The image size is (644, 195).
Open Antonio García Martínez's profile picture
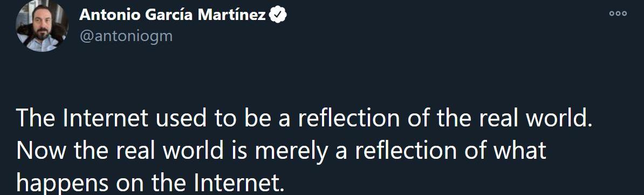point(42,25)
